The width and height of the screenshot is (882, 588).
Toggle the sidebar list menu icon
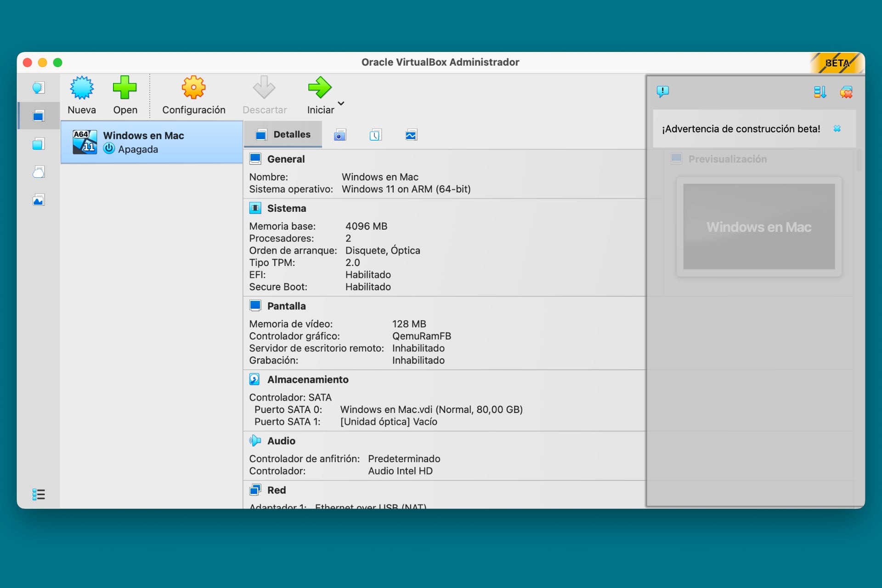tap(39, 494)
